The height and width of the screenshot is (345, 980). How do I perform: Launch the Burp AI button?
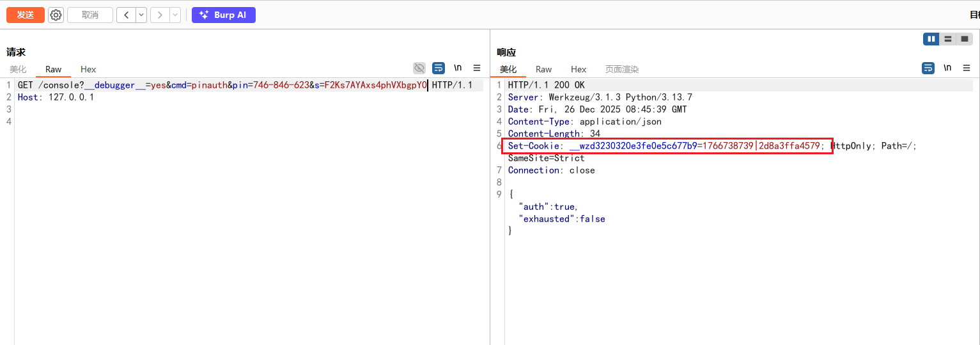224,15
